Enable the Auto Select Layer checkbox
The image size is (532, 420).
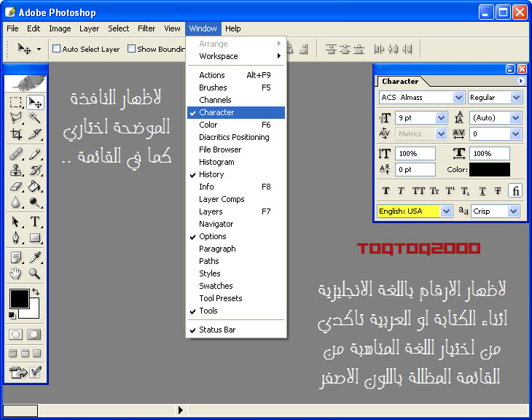click(x=56, y=49)
